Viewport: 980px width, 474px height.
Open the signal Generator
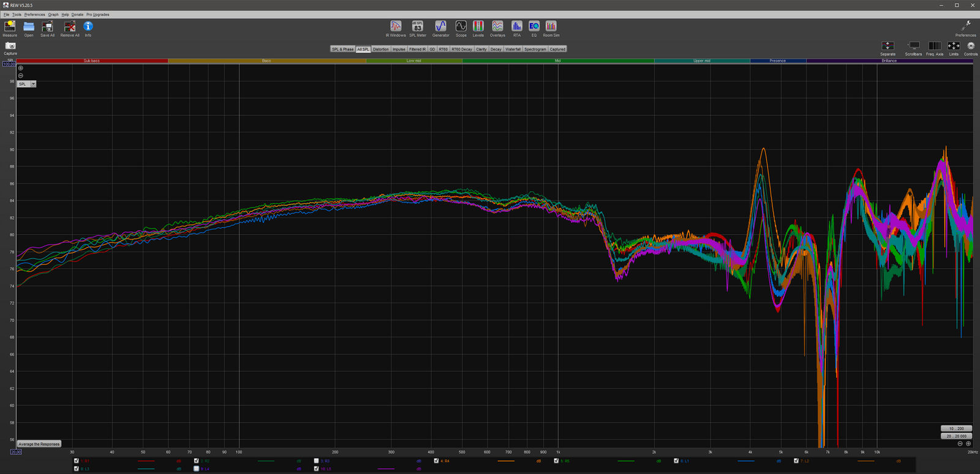pyautogui.click(x=440, y=26)
